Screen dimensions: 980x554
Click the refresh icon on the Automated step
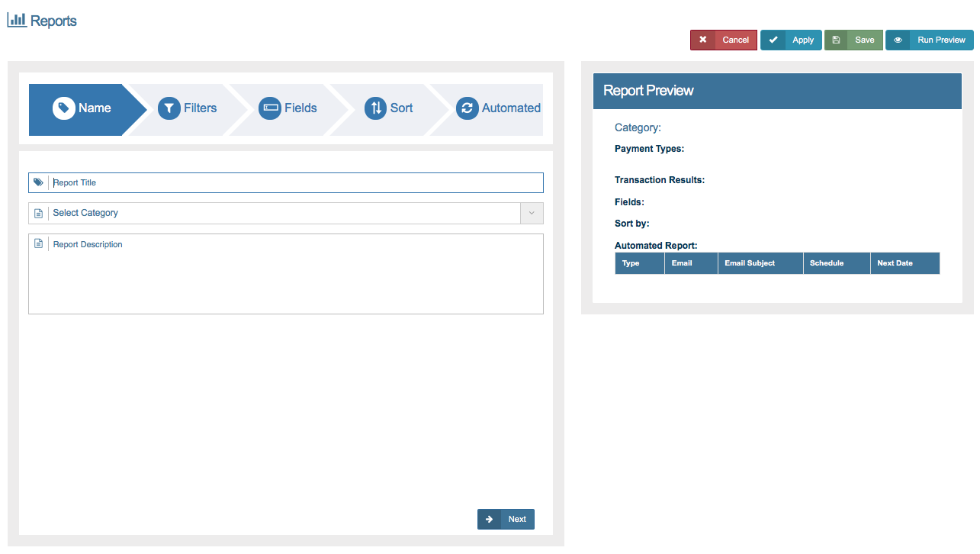(x=467, y=108)
